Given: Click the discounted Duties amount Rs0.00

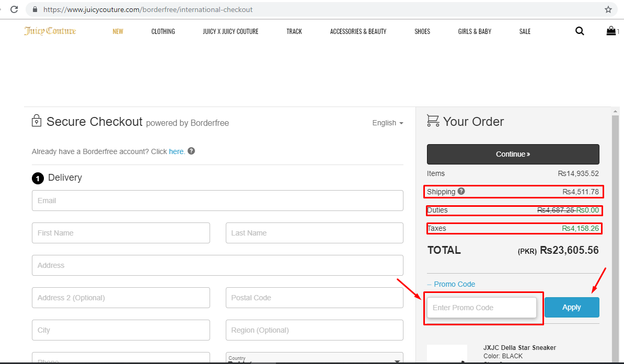Looking at the screenshot, I should tap(587, 210).
